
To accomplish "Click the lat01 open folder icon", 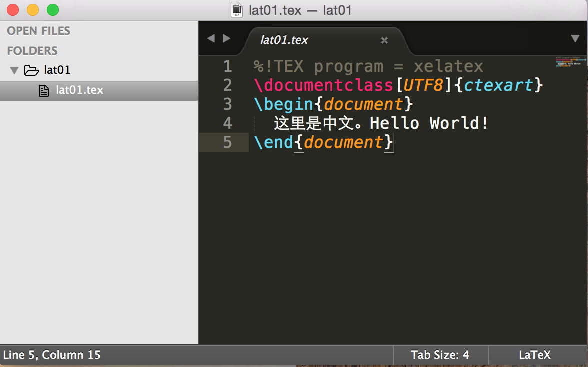I will pos(32,70).
